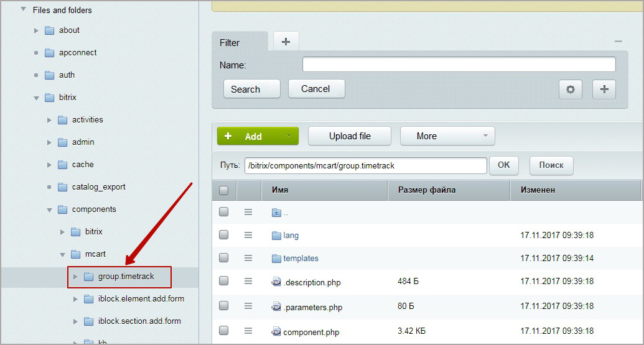Open actions menu for lang row
The height and width of the screenshot is (345, 644).
click(x=248, y=235)
